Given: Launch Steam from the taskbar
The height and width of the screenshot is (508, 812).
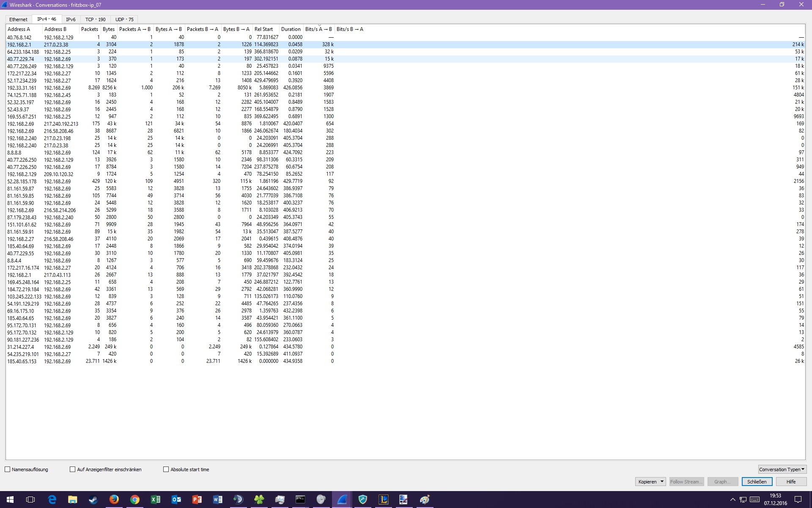Looking at the screenshot, I should (93, 500).
